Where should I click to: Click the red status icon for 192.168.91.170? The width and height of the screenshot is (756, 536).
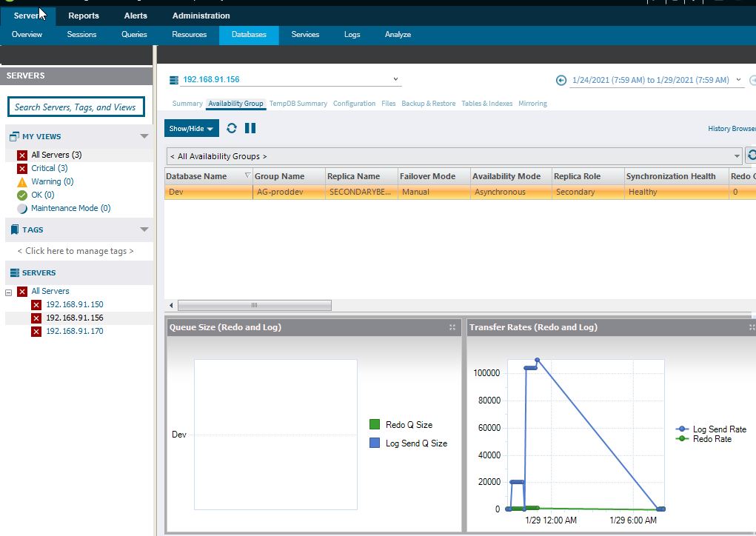tap(36, 332)
